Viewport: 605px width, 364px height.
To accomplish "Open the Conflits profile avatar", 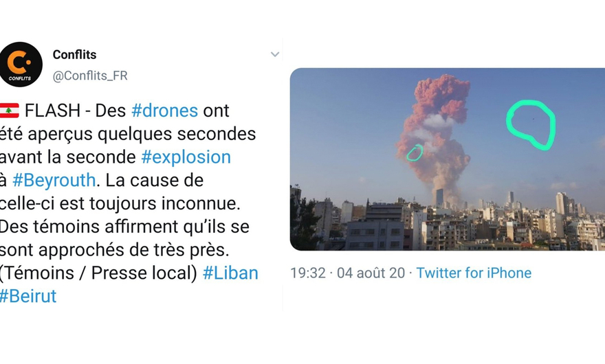I will pos(21,65).
